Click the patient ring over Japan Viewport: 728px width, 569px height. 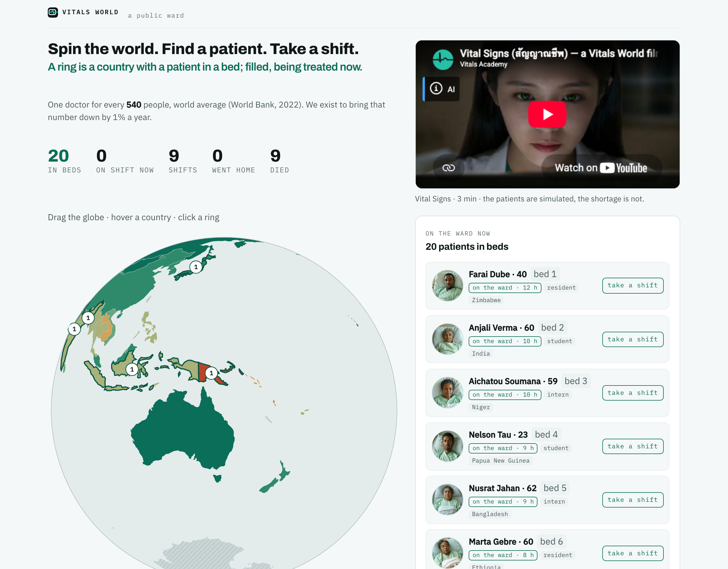196,267
